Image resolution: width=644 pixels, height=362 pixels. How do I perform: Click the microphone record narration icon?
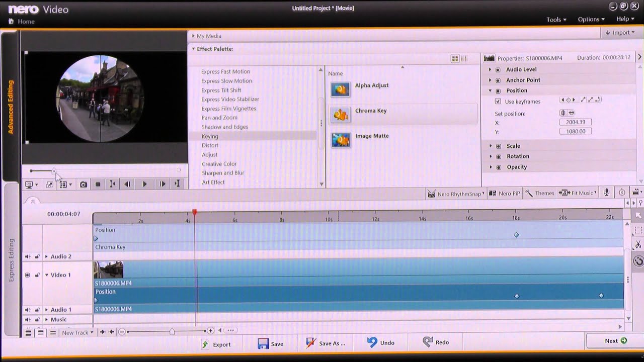607,193
